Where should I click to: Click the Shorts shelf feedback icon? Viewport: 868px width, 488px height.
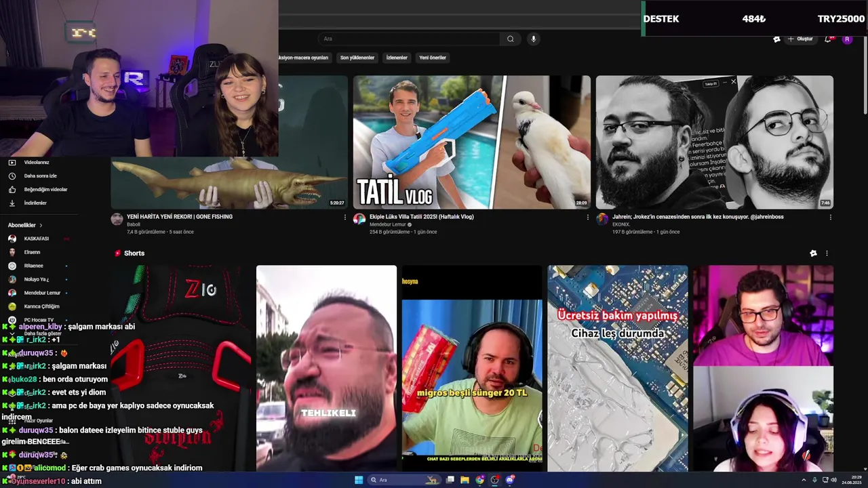coord(813,253)
